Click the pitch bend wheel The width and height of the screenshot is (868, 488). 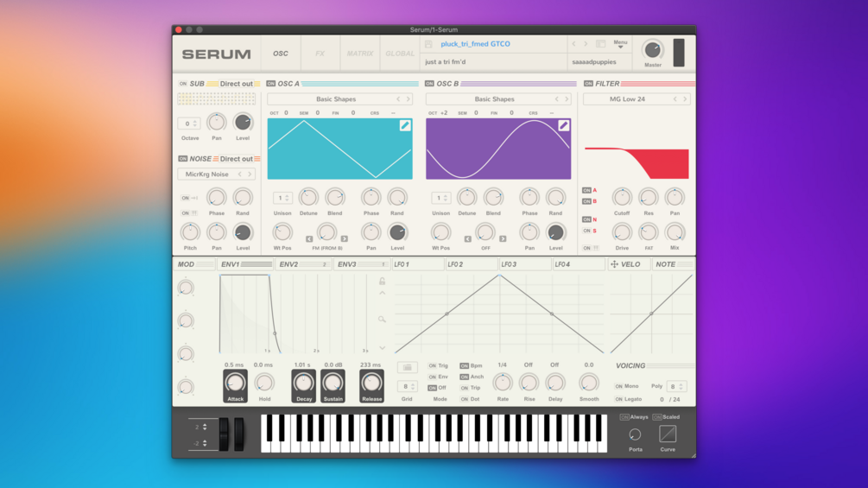[224, 434]
